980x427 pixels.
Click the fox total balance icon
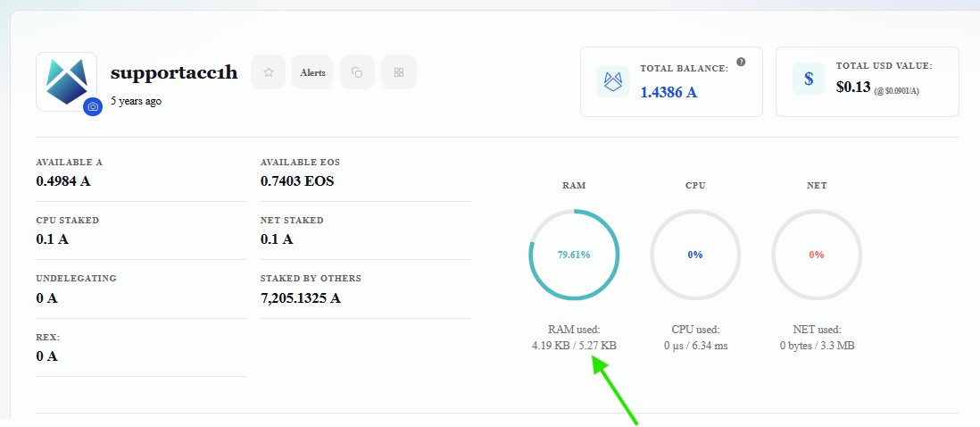(612, 81)
